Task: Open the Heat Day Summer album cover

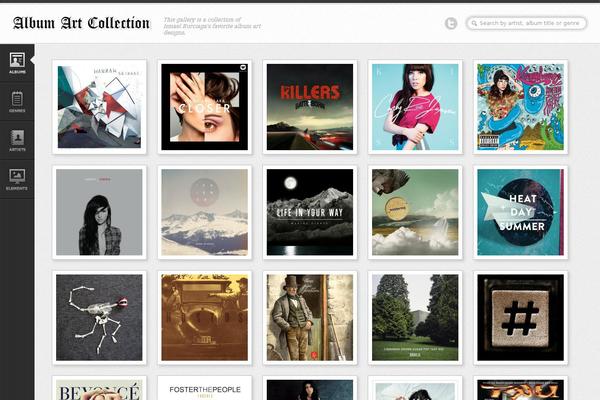Action: click(520, 212)
